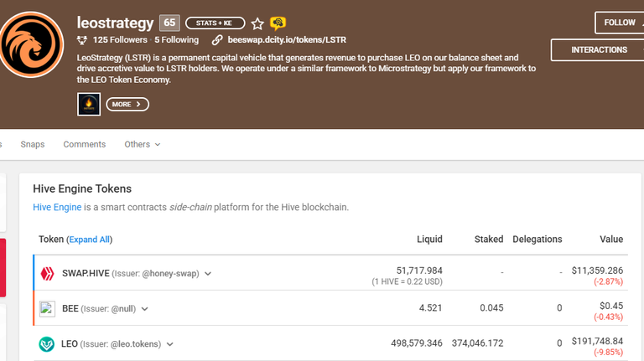Screen dimensions: 644x361
Task: Click the (-9.85%) change value
Action: pos(608,353)
